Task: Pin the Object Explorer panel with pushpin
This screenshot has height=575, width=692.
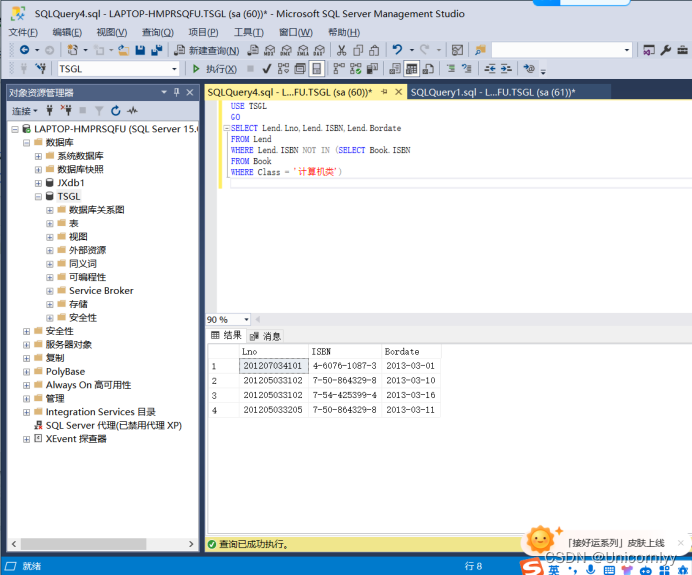Action: tap(177, 92)
